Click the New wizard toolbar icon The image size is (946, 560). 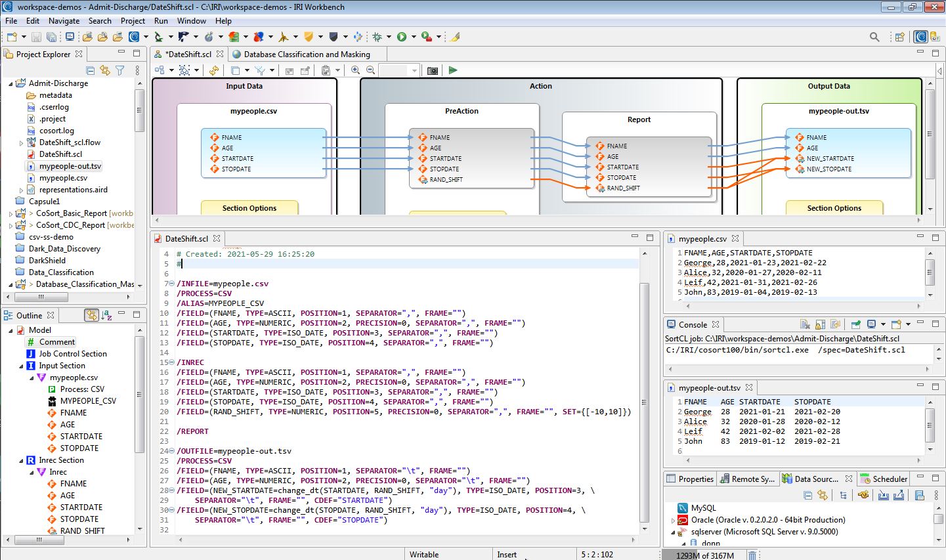coord(12,37)
